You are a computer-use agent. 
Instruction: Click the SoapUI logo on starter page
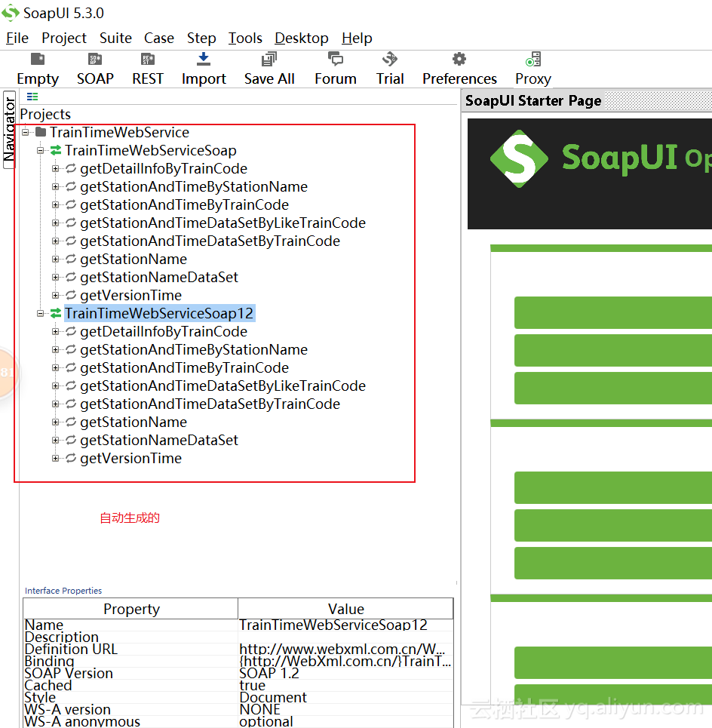click(x=520, y=158)
